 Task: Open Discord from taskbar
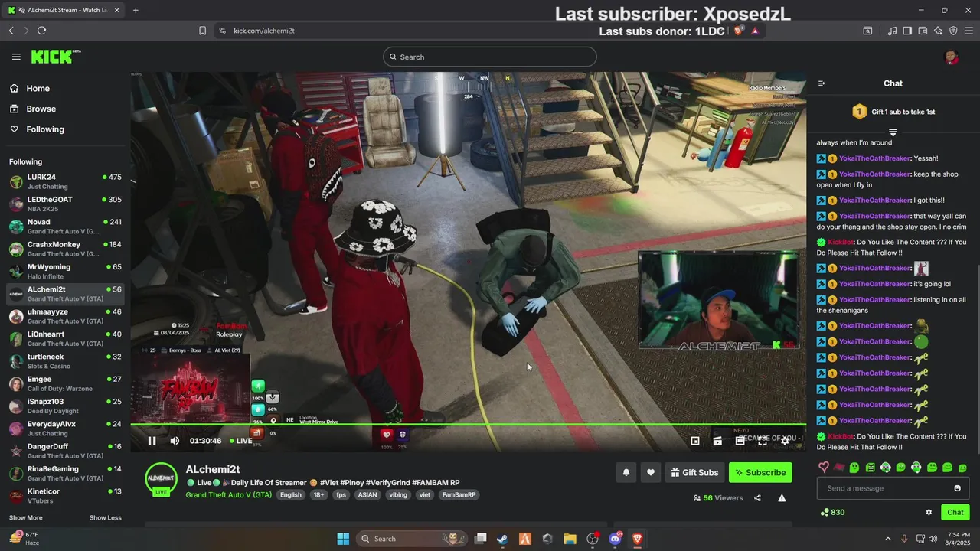[615, 539]
